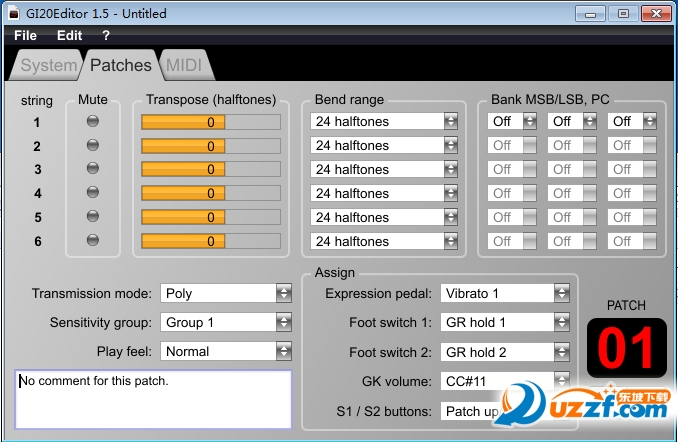Open the Foot switch 2 dropdown
The image size is (678, 442).
505,352
